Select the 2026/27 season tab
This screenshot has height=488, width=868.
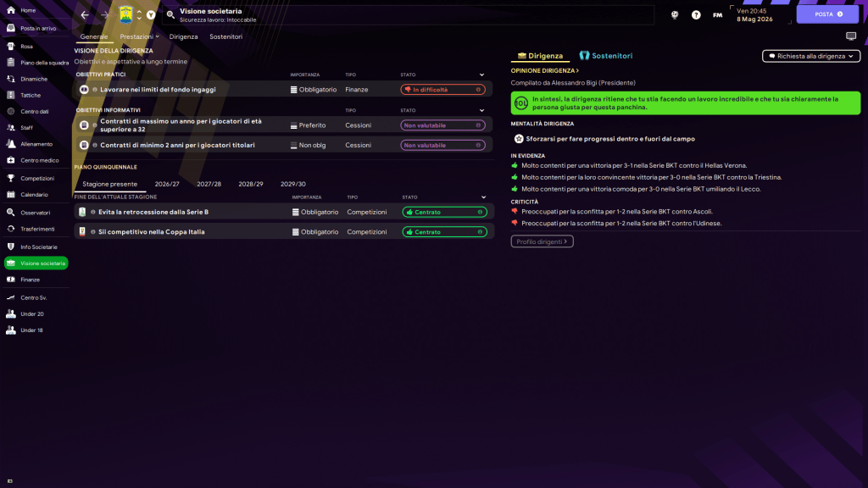pos(167,184)
